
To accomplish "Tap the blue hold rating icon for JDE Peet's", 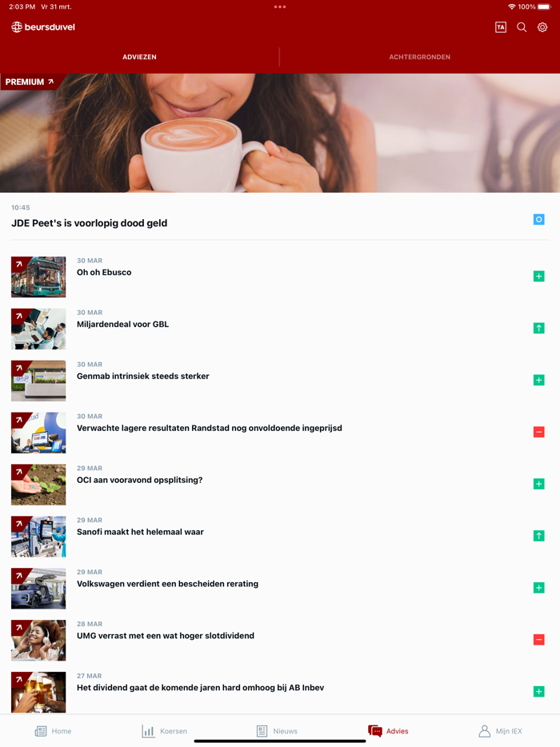I will point(538,219).
